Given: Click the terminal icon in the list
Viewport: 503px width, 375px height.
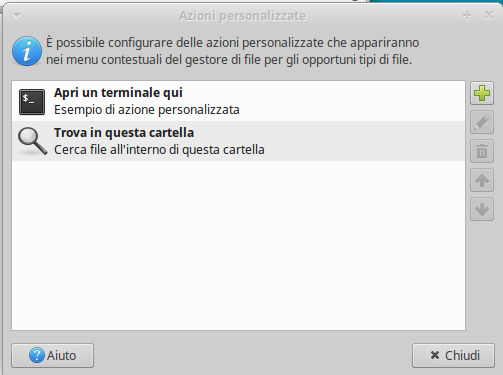Looking at the screenshot, I should (x=32, y=102).
